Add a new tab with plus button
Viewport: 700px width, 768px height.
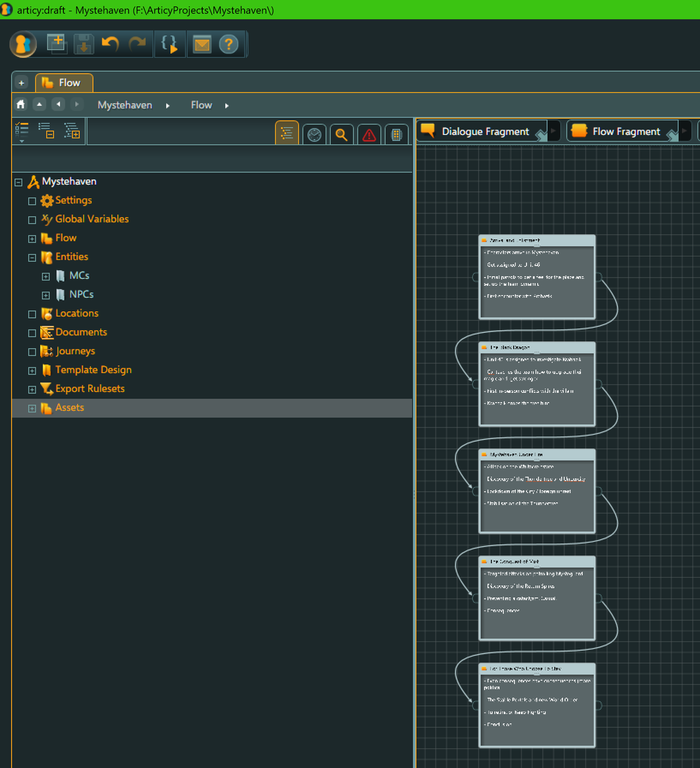coord(21,83)
